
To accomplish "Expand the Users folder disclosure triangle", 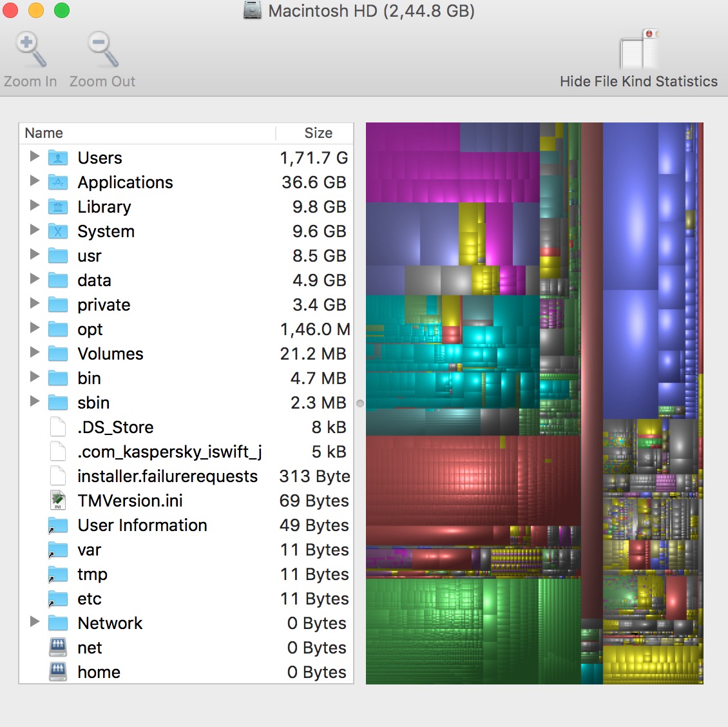I will pyautogui.click(x=35, y=157).
